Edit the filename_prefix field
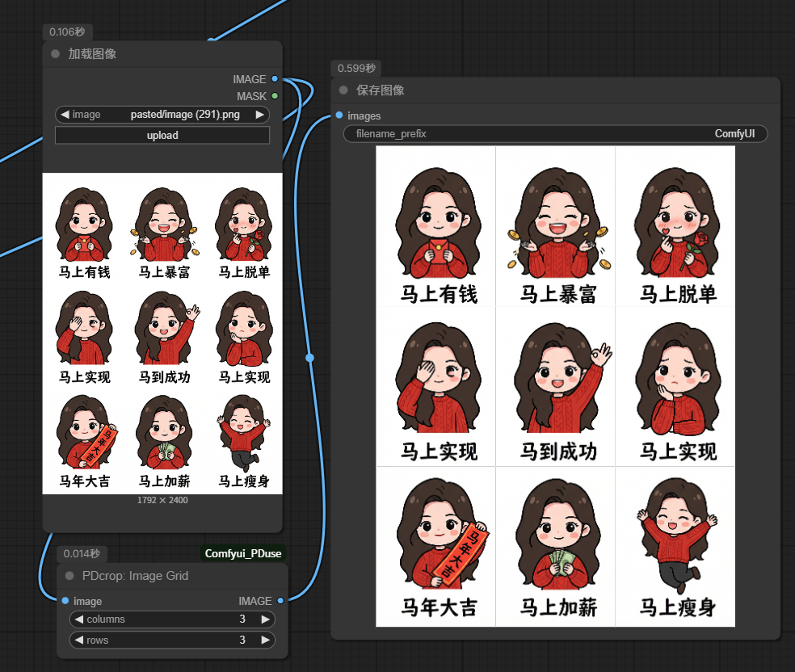The height and width of the screenshot is (672, 795). pos(555,134)
